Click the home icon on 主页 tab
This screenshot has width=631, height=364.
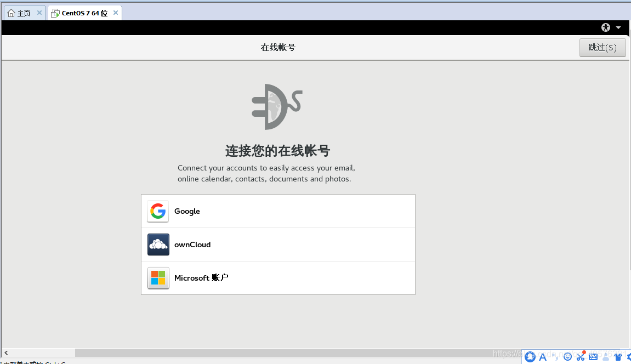[12, 13]
